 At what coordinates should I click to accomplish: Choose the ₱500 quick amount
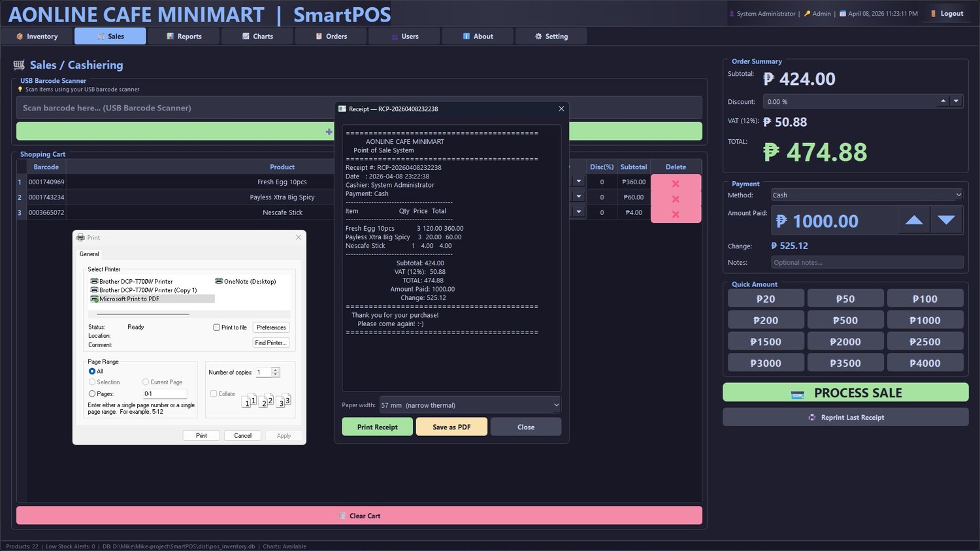[x=845, y=320]
